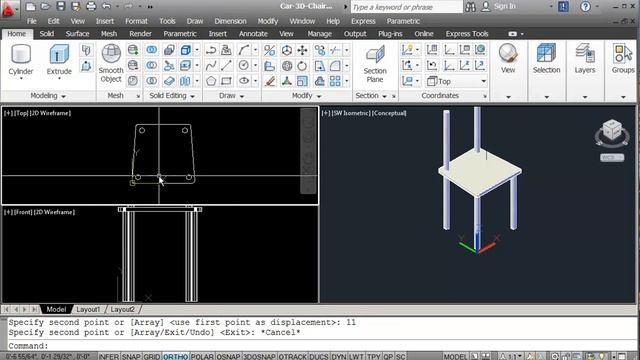Open the Top view combo box

click(457, 81)
